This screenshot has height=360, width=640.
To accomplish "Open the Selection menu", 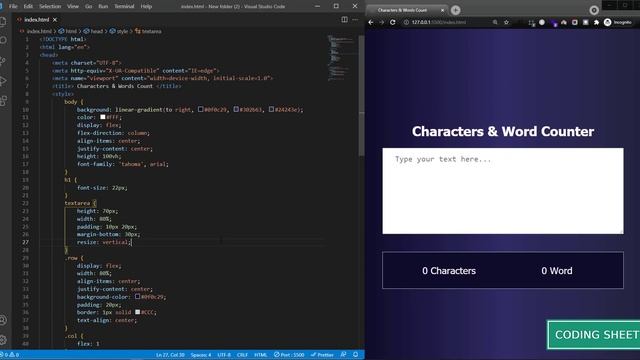I will (x=50, y=6).
